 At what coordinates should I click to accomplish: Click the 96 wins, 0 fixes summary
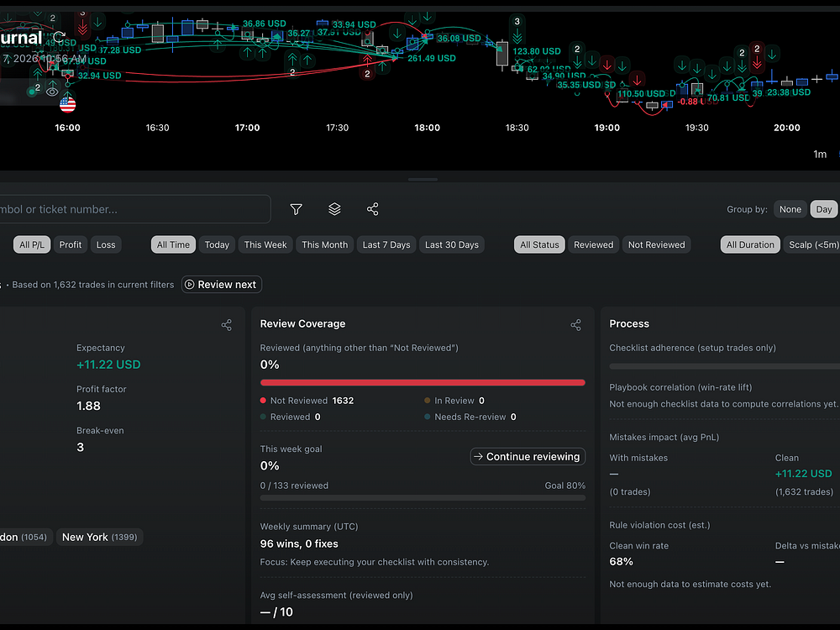pyautogui.click(x=299, y=543)
